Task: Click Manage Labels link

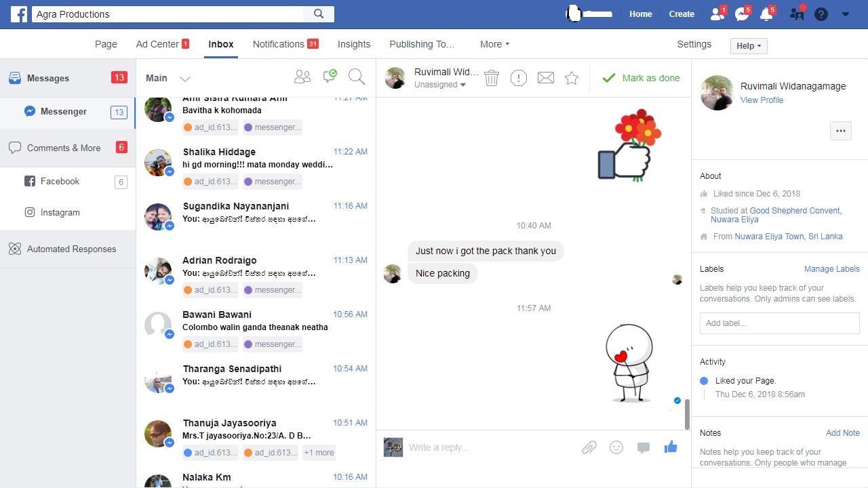Action: (x=832, y=269)
